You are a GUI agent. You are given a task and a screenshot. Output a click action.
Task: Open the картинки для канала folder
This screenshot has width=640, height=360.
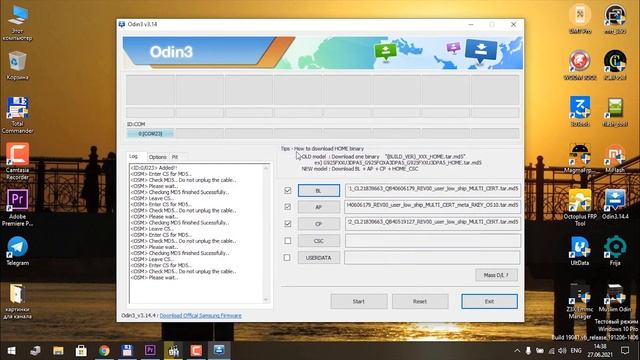click(17, 301)
